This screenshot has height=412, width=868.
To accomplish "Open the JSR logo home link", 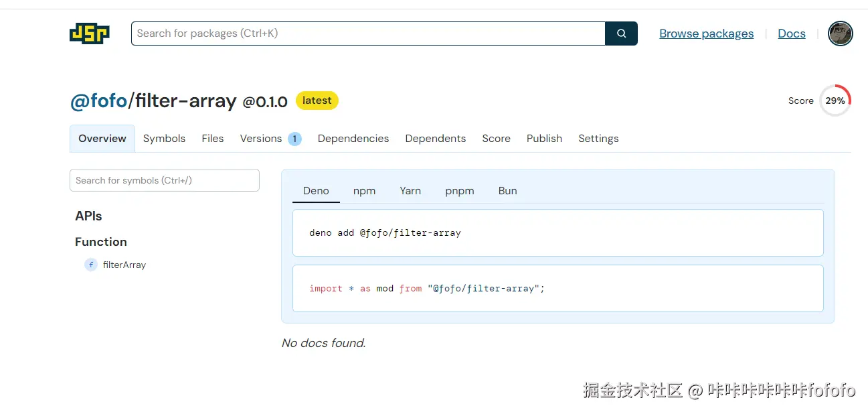I will (90, 33).
